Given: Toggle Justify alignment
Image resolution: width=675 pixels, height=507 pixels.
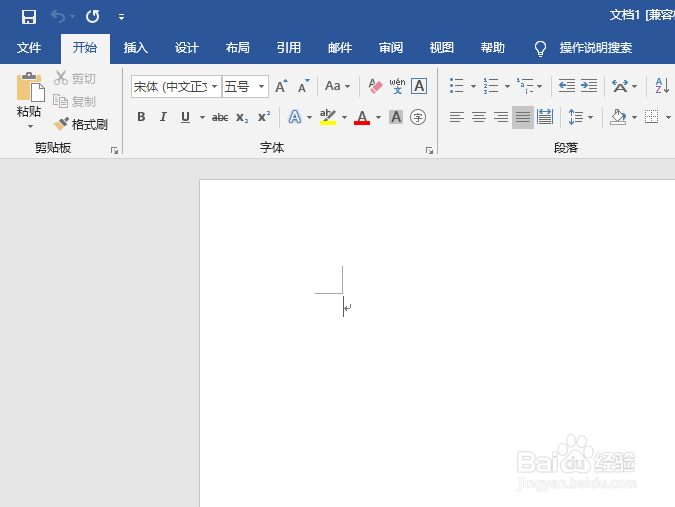Looking at the screenshot, I should [x=523, y=117].
